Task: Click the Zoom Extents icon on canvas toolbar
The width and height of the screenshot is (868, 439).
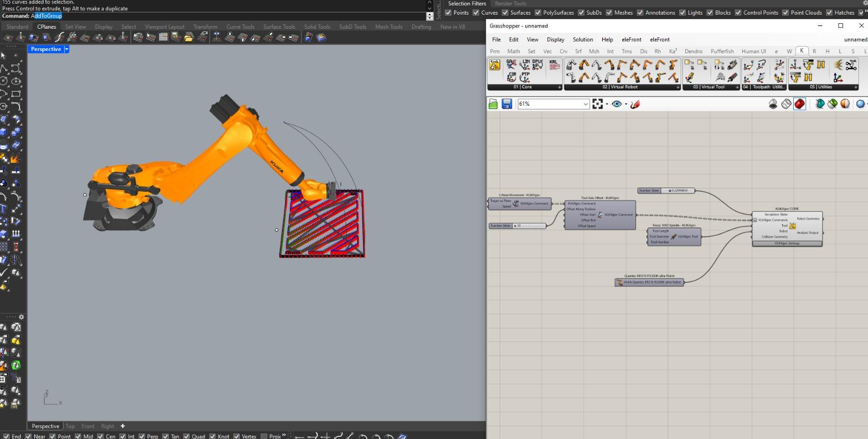Action: pyautogui.click(x=597, y=104)
